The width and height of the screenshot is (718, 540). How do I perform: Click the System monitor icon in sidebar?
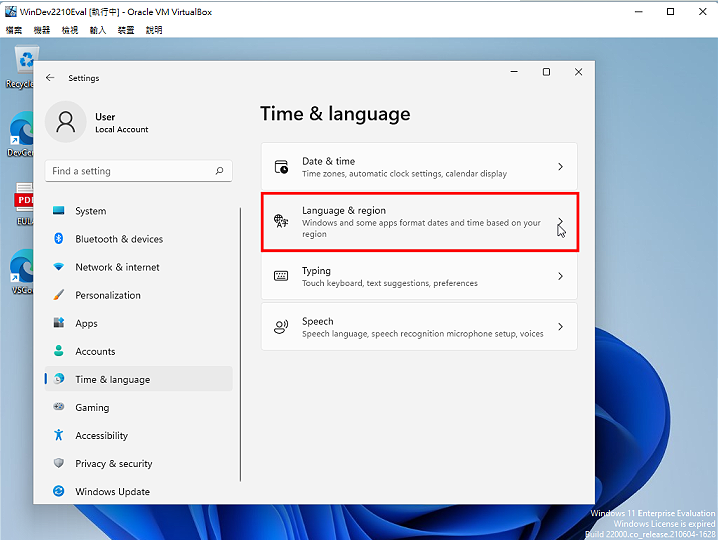click(59, 210)
